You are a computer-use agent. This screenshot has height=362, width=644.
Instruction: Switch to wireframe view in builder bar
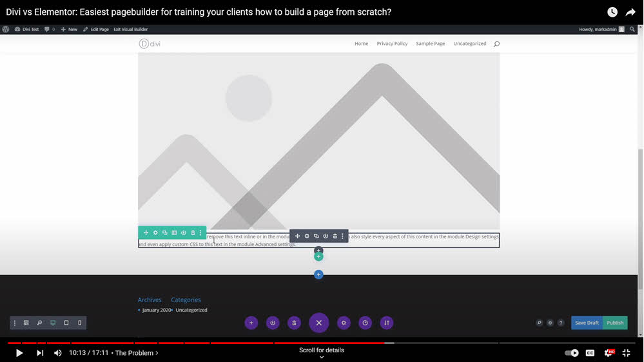click(26, 323)
